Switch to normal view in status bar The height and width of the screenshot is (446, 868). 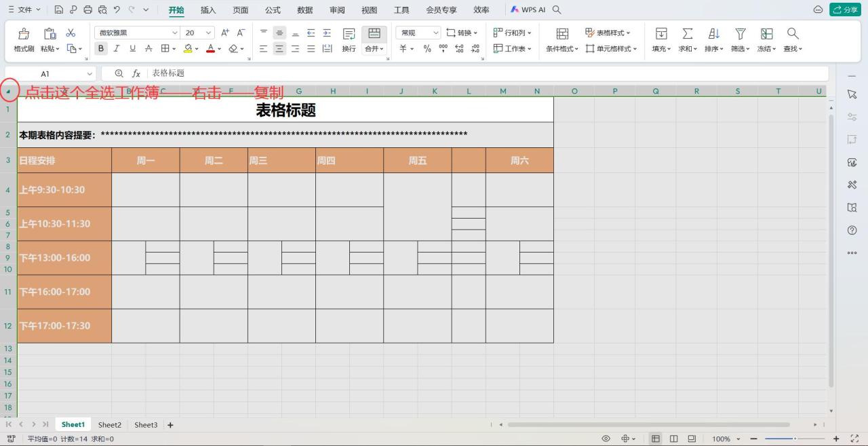coord(656,439)
